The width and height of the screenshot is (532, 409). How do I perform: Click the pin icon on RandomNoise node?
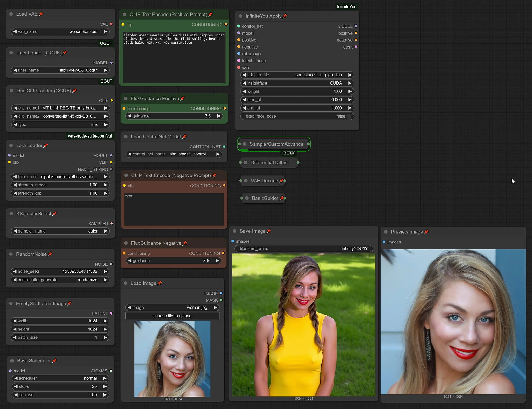[x=50, y=254]
